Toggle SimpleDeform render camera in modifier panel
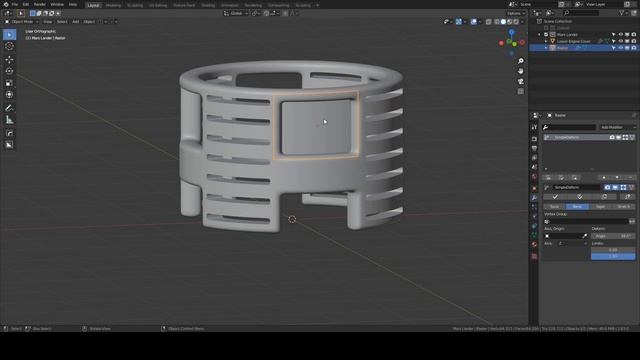Image resolution: width=640 pixels, height=360 pixels. (x=607, y=187)
